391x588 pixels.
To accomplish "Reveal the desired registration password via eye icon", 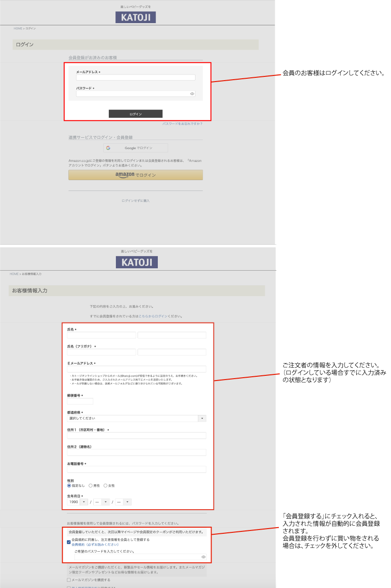I will pos(203,557).
